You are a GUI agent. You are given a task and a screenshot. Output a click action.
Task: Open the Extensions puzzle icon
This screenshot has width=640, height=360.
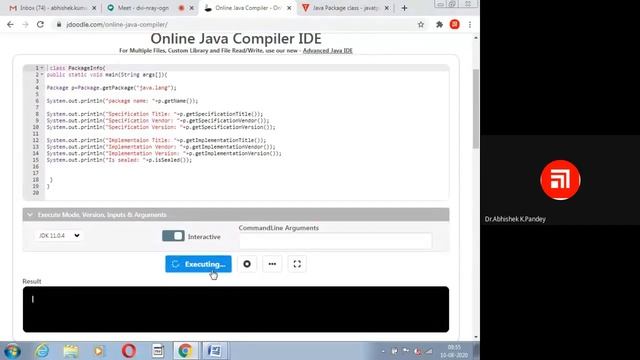pyautogui.click(x=439, y=24)
